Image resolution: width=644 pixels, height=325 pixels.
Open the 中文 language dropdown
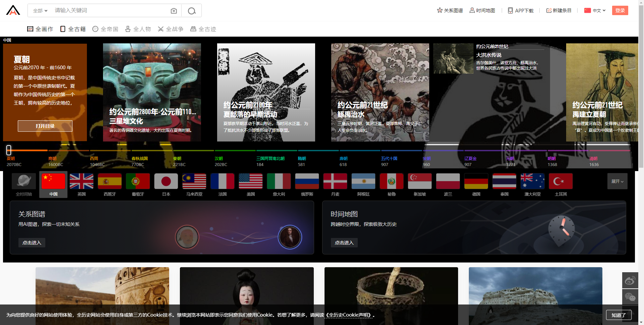595,10
